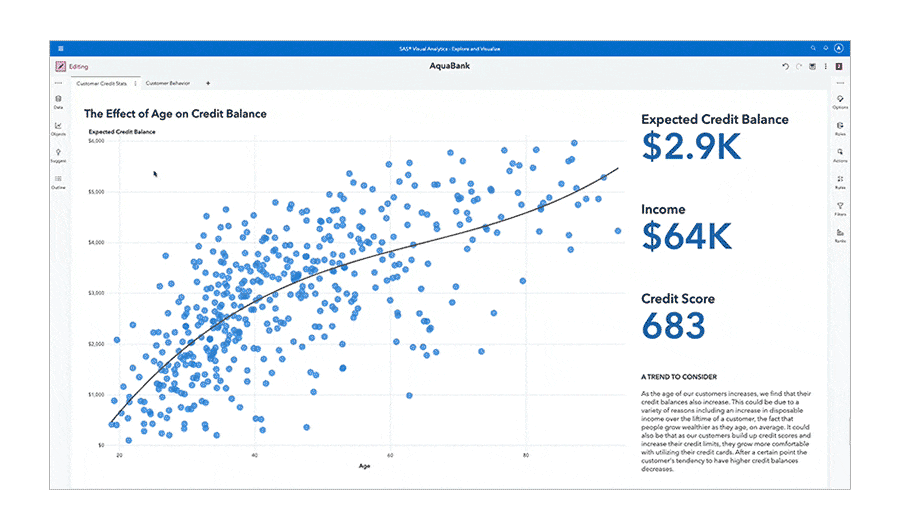This screenshot has width=900, height=528.
Task: Save the report with disk icon
Action: 812,67
